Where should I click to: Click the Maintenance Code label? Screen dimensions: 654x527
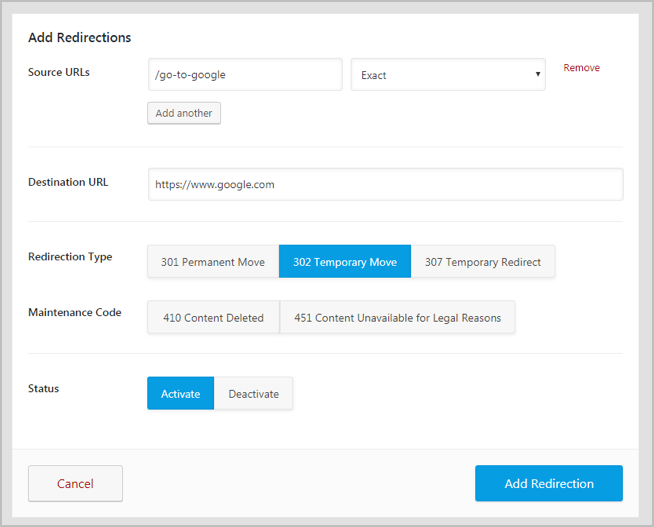tap(74, 313)
